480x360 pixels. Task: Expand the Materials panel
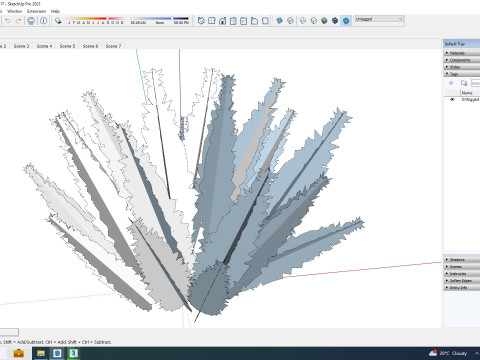pyautogui.click(x=462, y=53)
